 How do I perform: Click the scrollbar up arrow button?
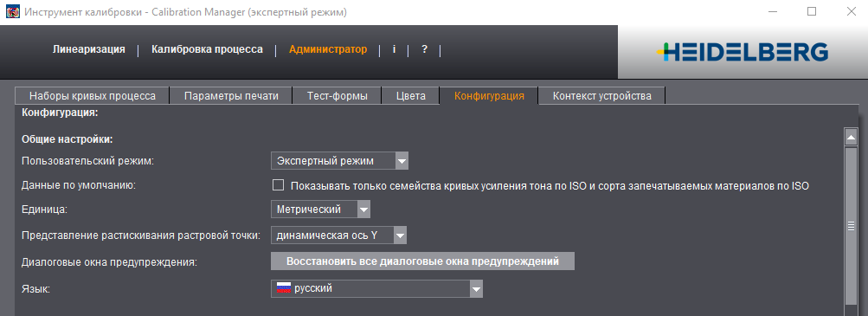pyautogui.click(x=851, y=137)
